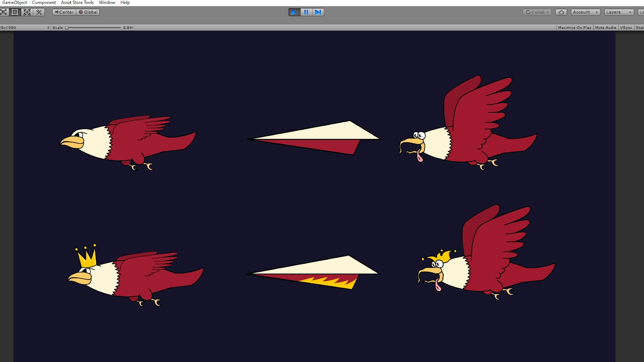Toggle Maximize On Play
Screen dimensions: 644x362
coord(575,27)
